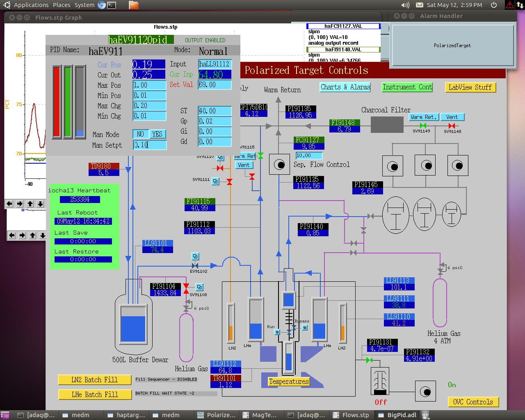
Task: Click the power icon in the top panel
Action: point(494,5)
